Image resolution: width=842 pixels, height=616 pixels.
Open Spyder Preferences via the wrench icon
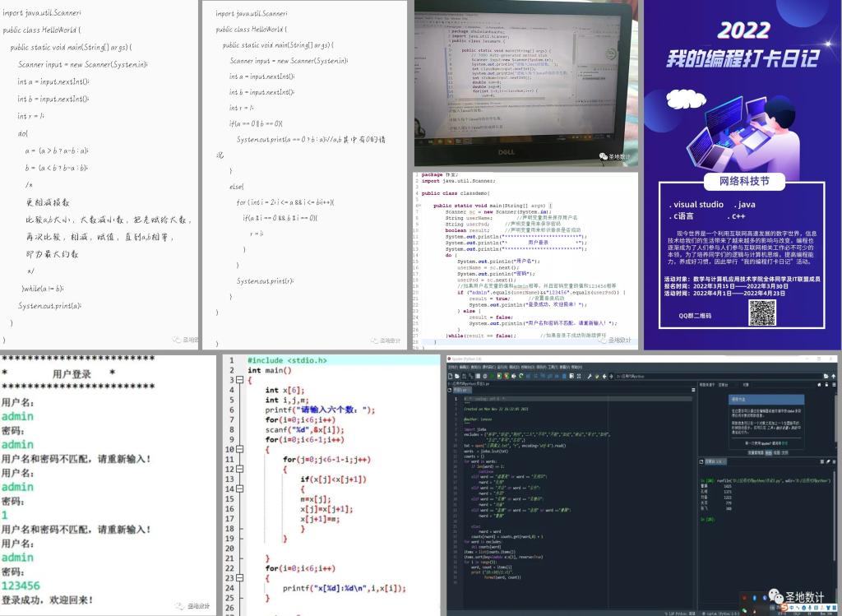[x=590, y=377]
